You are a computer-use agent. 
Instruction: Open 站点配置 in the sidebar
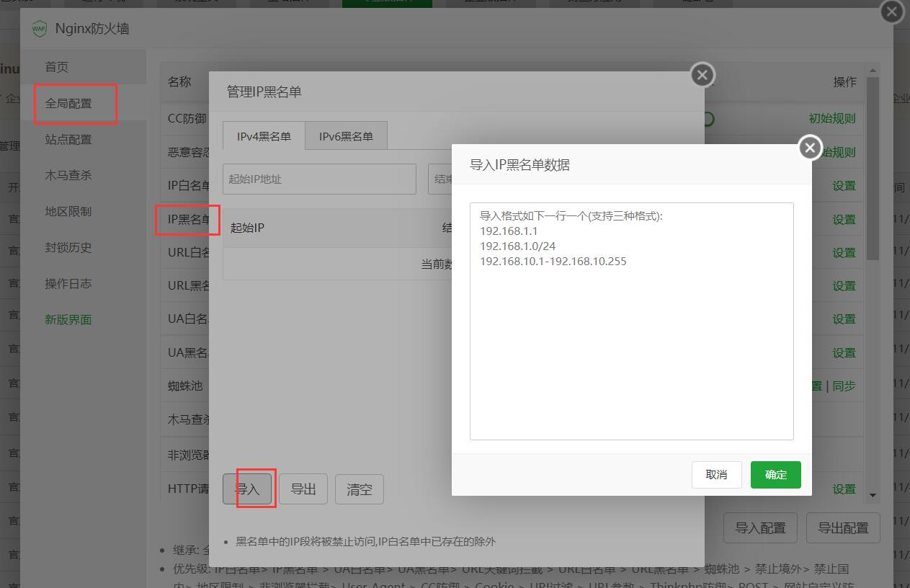(83, 139)
